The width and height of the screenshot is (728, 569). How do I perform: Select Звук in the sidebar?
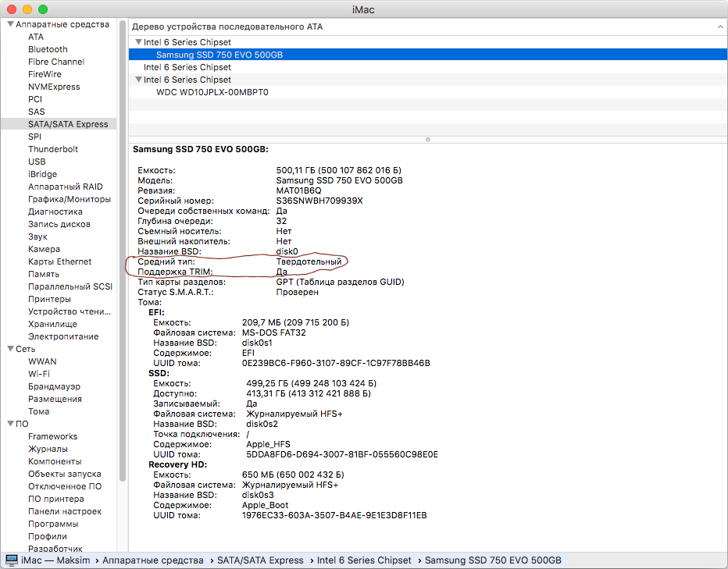point(37,236)
